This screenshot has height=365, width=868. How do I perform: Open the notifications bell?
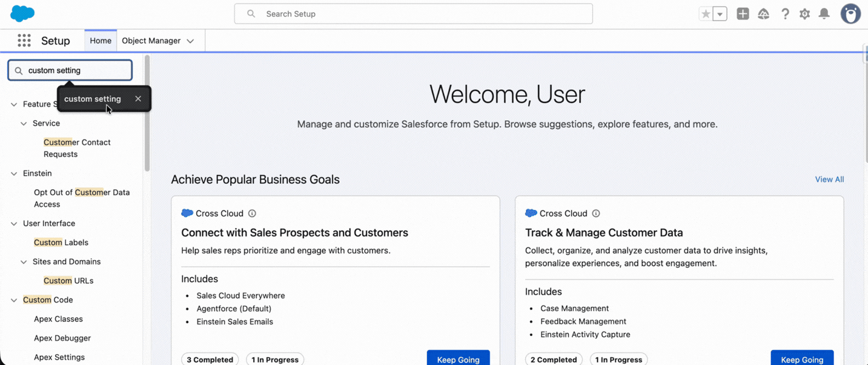click(824, 14)
